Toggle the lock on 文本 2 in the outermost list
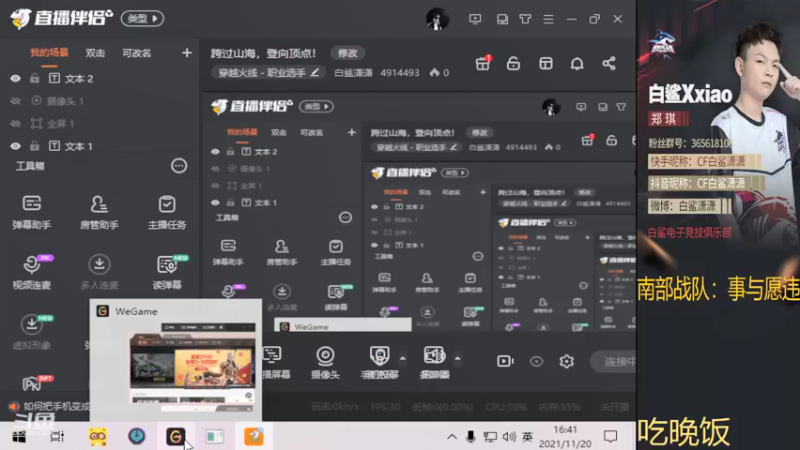 (35, 78)
